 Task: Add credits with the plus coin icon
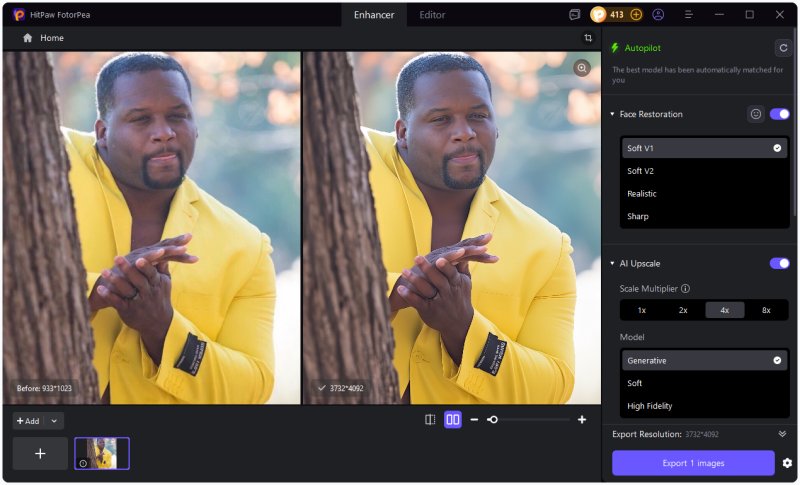[x=636, y=15]
